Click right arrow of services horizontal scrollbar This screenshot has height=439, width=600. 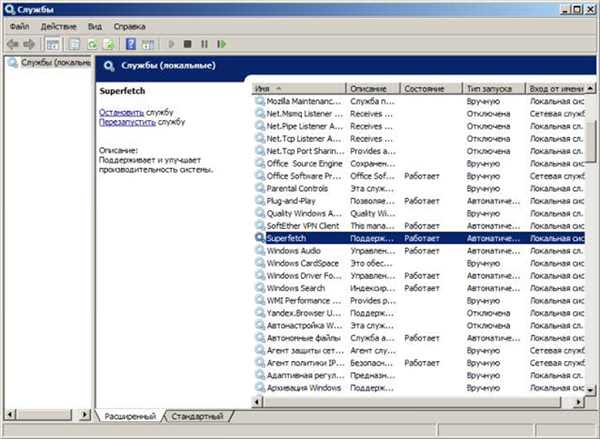579,402
